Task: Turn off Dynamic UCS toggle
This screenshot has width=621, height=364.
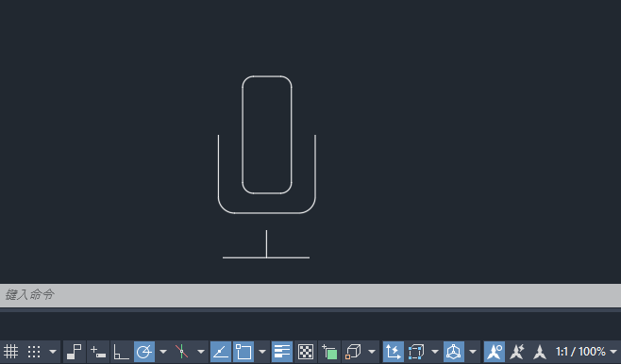Action: [x=394, y=352]
